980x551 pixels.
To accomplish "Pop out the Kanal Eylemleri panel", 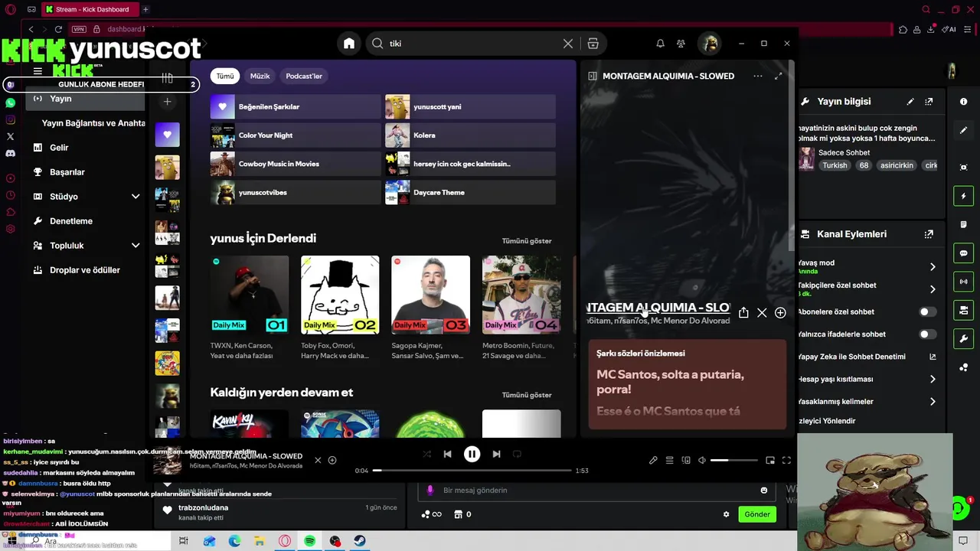I will pyautogui.click(x=929, y=234).
